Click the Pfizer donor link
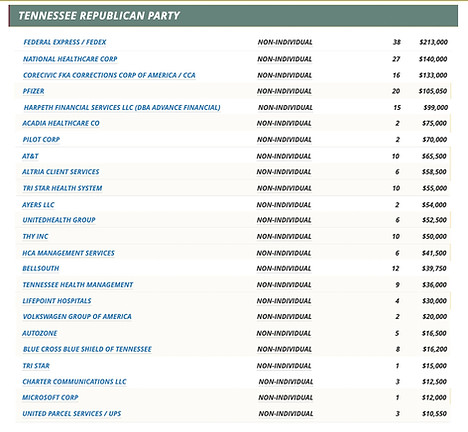468x432 pixels. 33,91
